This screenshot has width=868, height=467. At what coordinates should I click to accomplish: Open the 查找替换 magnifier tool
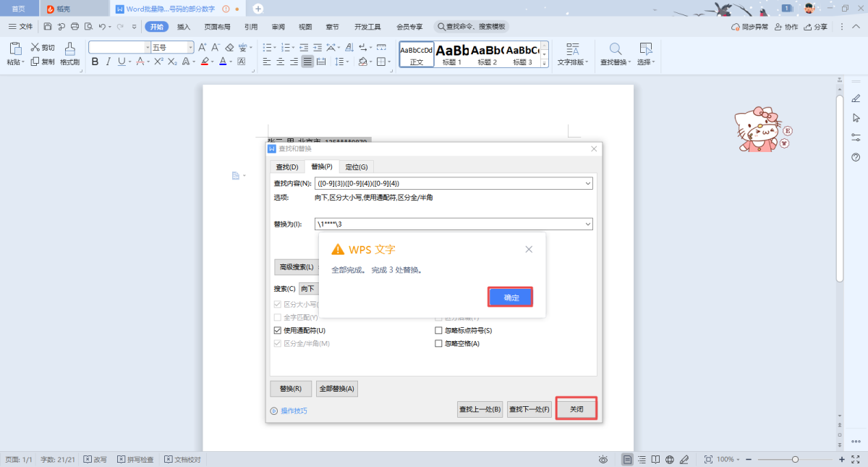(x=615, y=54)
